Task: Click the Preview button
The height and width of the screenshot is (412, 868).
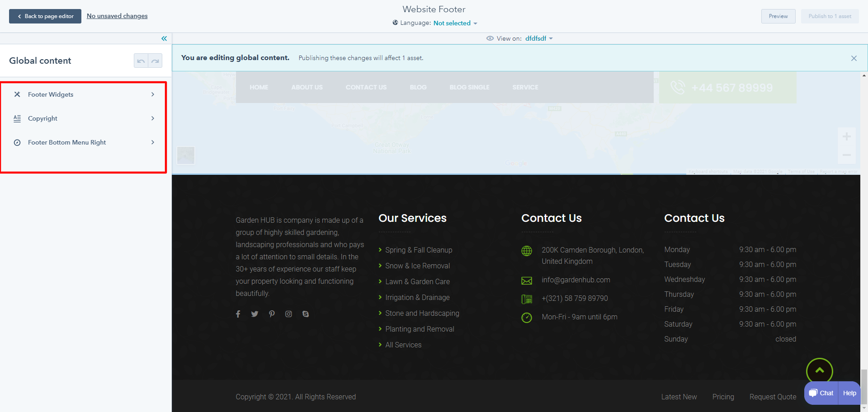Action: tap(778, 16)
